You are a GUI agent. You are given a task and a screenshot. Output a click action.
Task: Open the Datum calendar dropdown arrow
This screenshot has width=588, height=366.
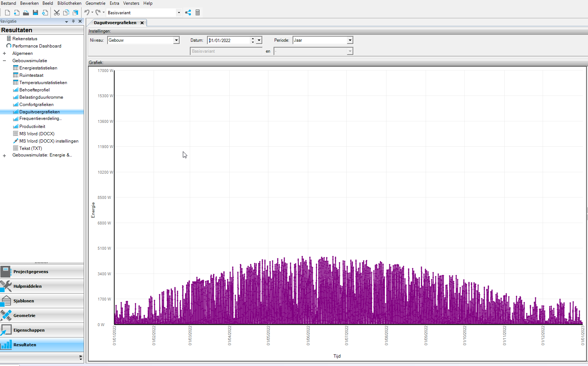tap(259, 40)
